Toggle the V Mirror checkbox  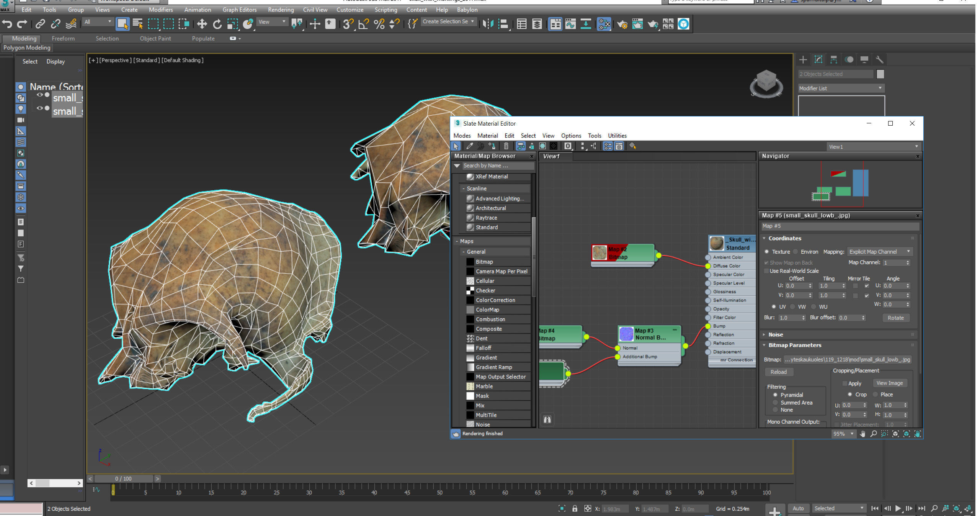point(855,295)
